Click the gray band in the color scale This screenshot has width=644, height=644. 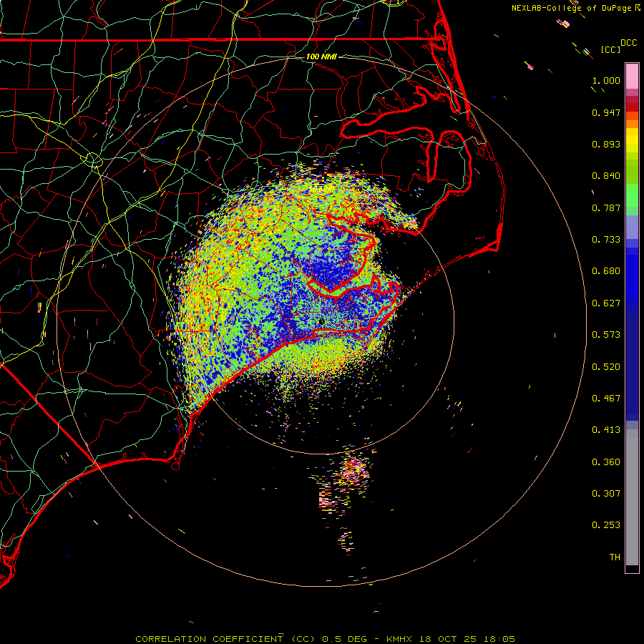point(632,497)
